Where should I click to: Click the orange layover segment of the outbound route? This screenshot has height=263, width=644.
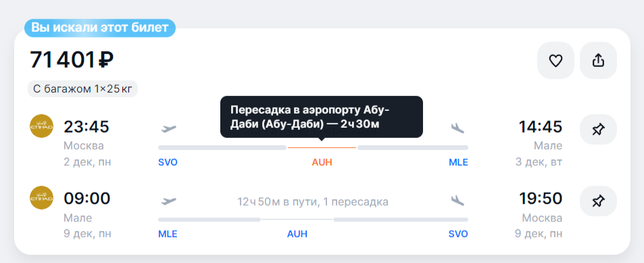click(x=322, y=147)
